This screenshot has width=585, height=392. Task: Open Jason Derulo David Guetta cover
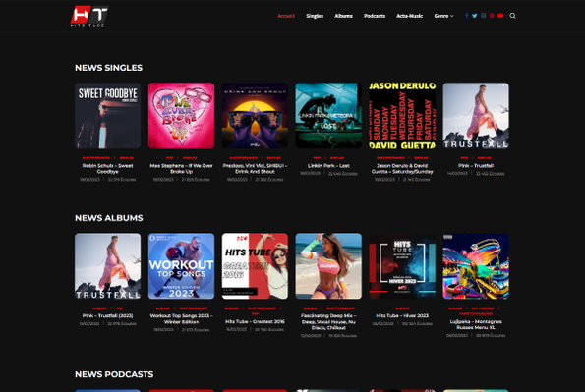(402, 116)
